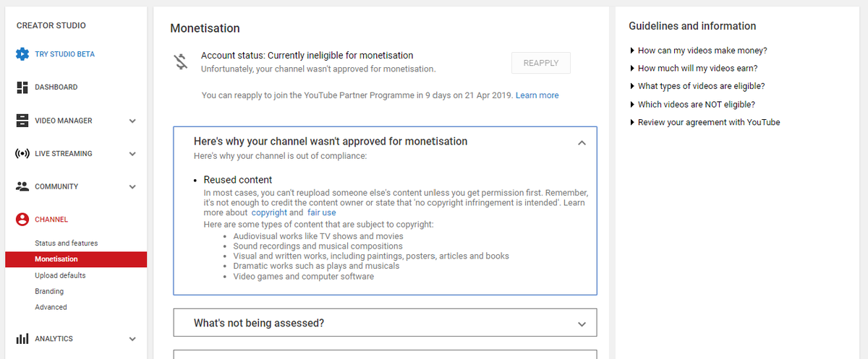Viewport: 868px width, 359px height.
Task: Click the 'Monetisation' page title
Action: click(x=205, y=28)
